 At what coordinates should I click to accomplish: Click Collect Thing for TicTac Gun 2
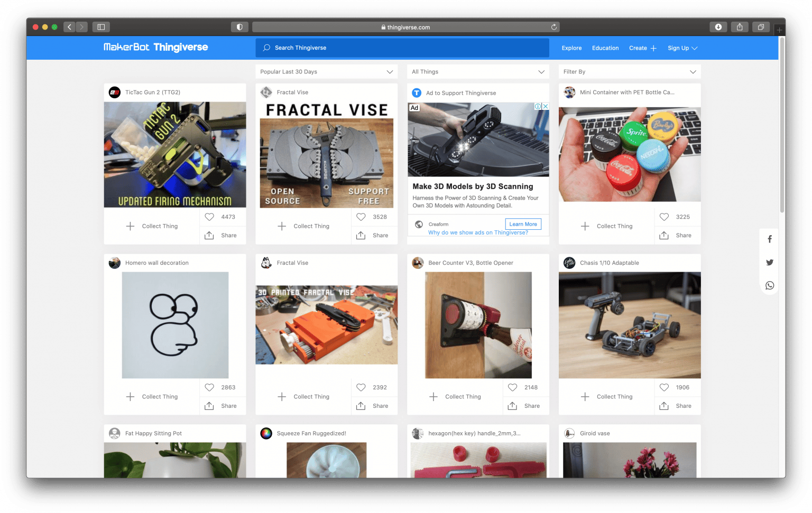tap(152, 226)
